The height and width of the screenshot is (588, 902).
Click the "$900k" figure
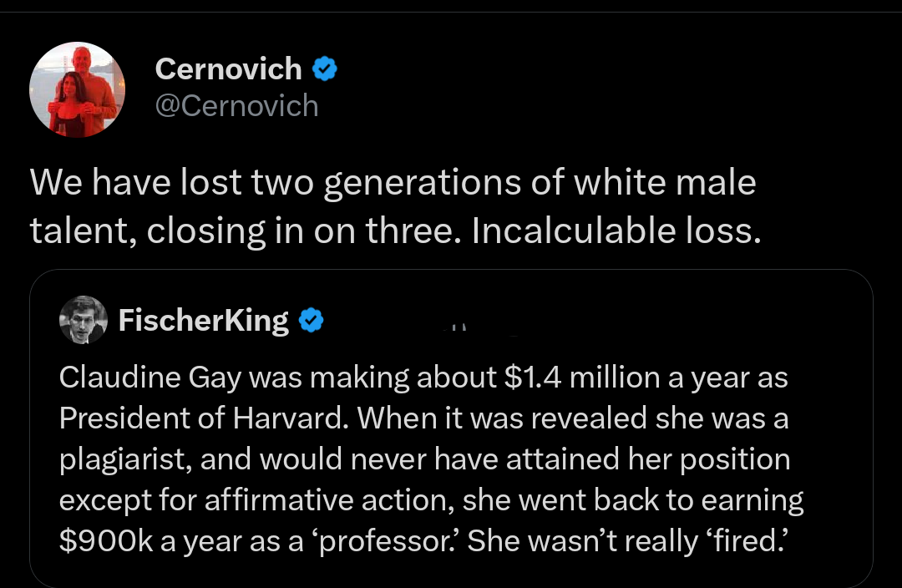coord(104,540)
